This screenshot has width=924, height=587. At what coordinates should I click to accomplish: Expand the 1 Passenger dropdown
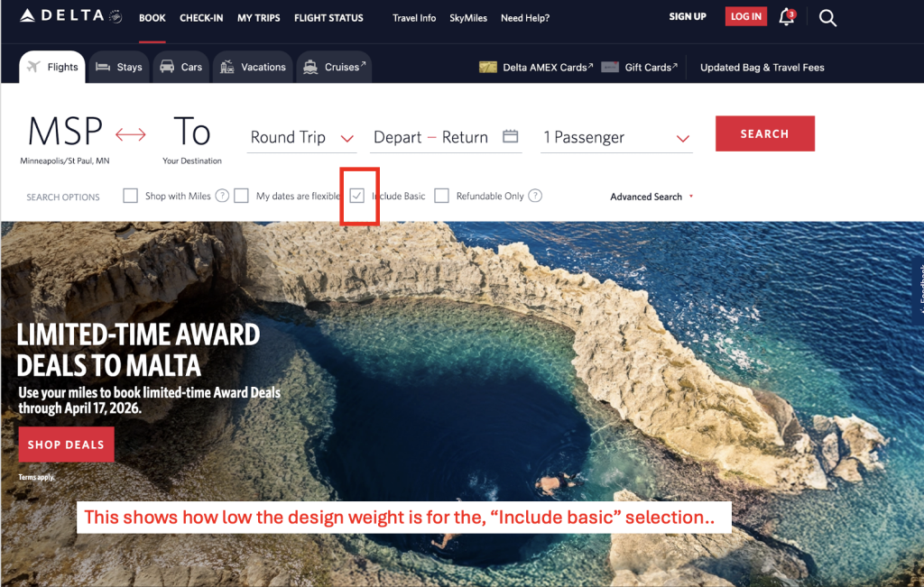point(616,138)
